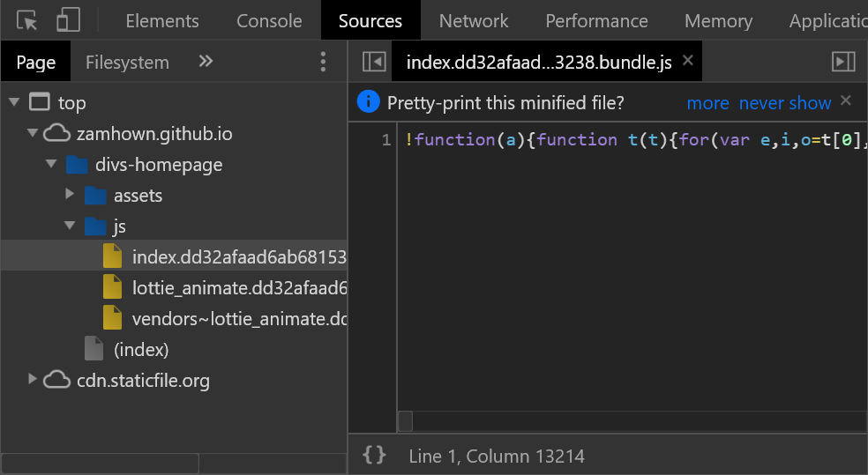Image resolution: width=868 pixels, height=475 pixels.
Task: Activate the inspect element picker icon
Action: pyautogui.click(x=26, y=20)
